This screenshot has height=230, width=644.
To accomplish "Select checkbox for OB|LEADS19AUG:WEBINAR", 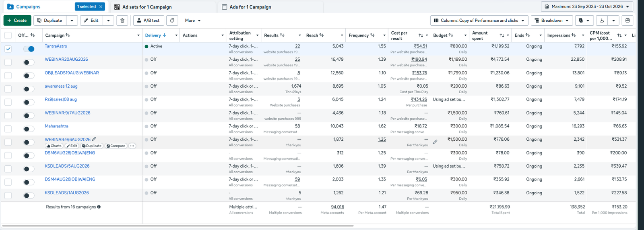I will click(8, 76).
